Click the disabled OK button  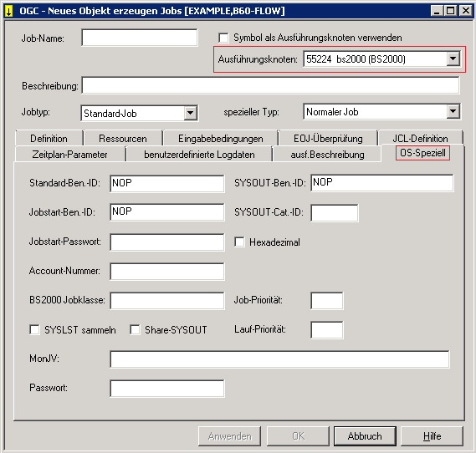coord(298,436)
